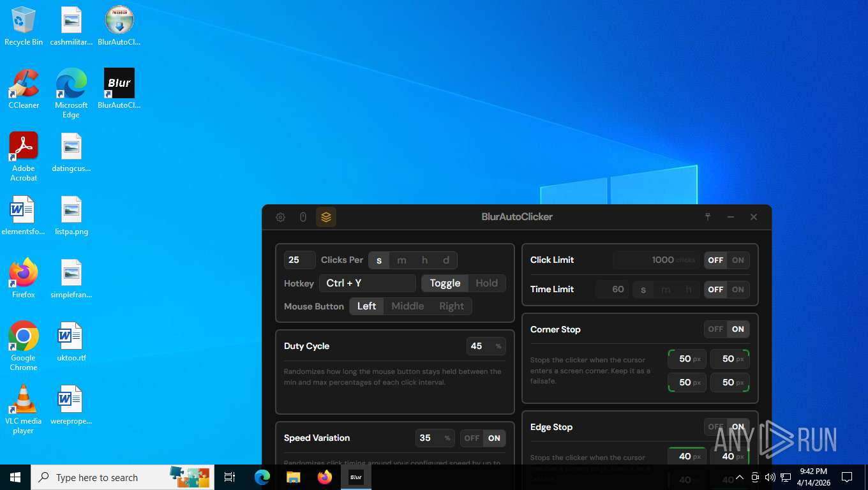Open the volume control in system tray

pyautogui.click(x=770, y=477)
